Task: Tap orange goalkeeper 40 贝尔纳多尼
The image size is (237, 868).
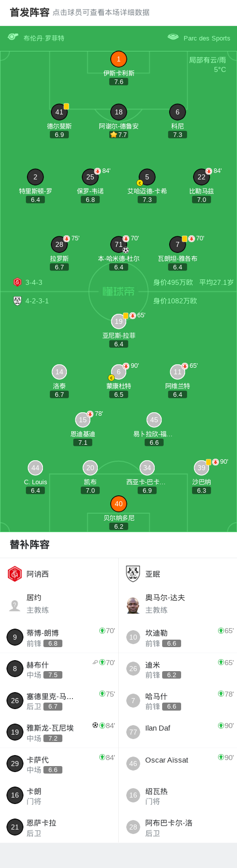Action: (118, 504)
